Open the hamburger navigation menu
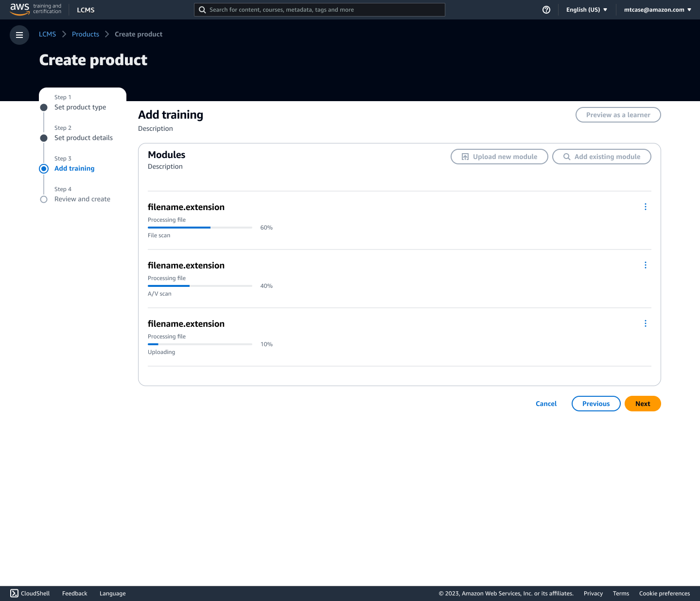 coord(19,35)
